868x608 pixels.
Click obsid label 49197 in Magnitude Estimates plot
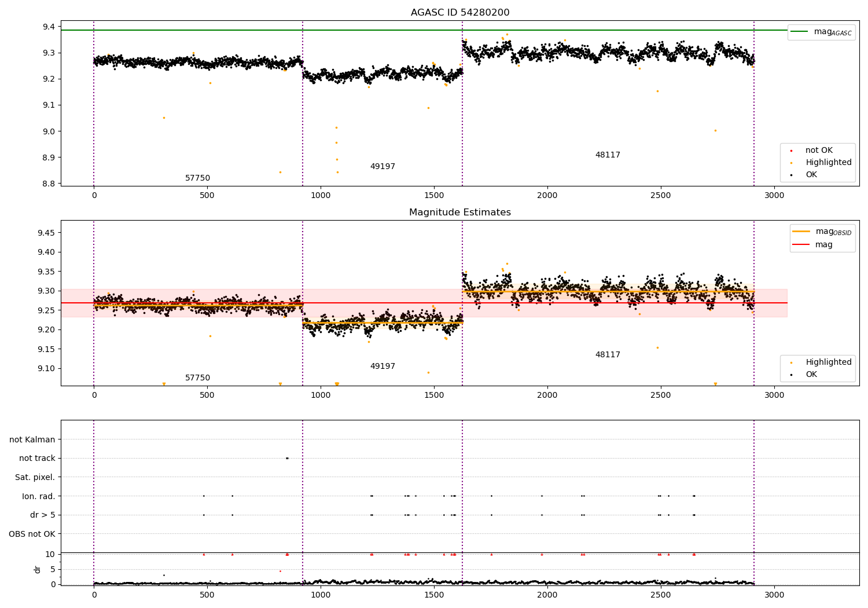click(x=382, y=367)
